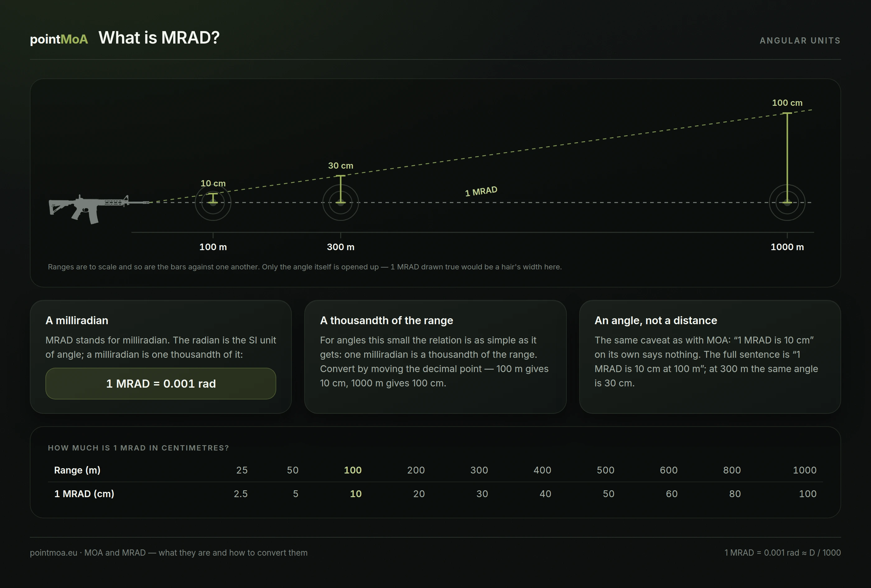Click 'A thousandth of the range' title
871x588 pixels.
click(x=386, y=320)
